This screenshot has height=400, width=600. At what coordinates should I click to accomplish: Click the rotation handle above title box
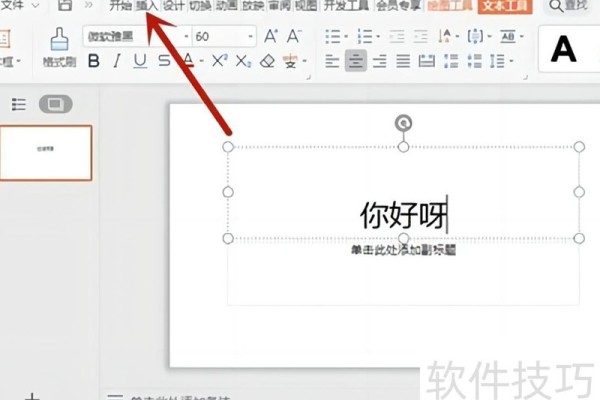(403, 123)
